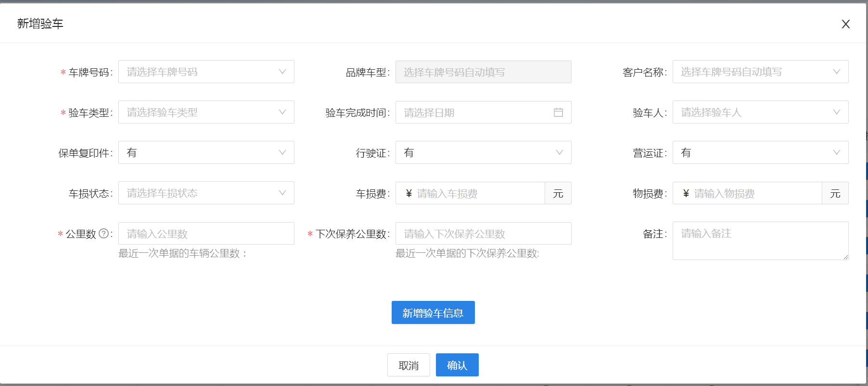
Task: Click the help icon beside 公里数
Action: pyautogui.click(x=103, y=234)
